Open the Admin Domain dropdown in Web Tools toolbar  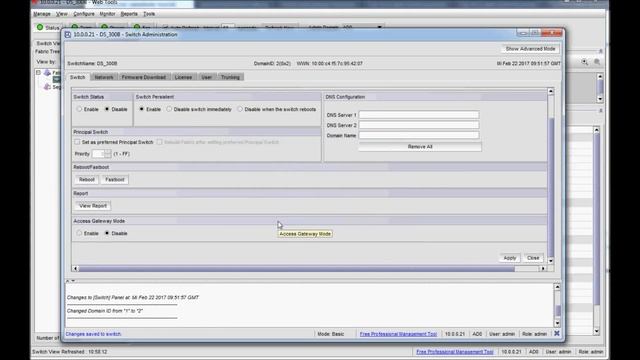[x=379, y=27]
